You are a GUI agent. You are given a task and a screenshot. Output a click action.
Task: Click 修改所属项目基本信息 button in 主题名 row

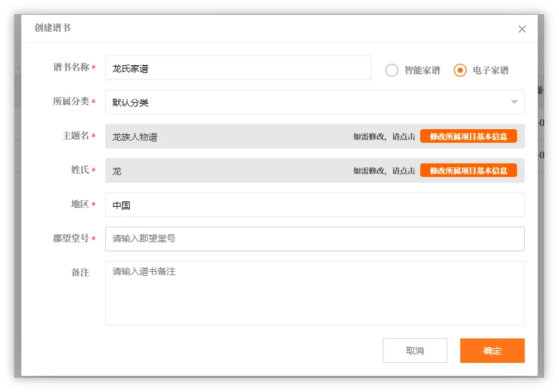pyautogui.click(x=469, y=136)
